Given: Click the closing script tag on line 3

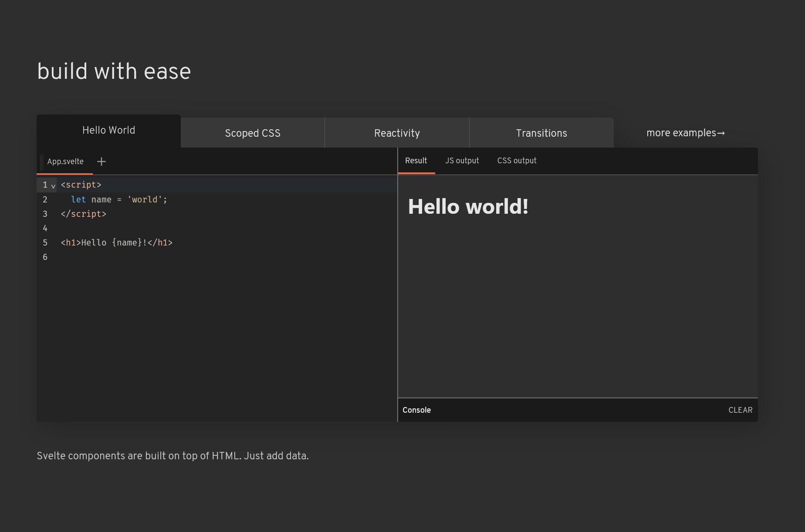Looking at the screenshot, I should (x=84, y=214).
